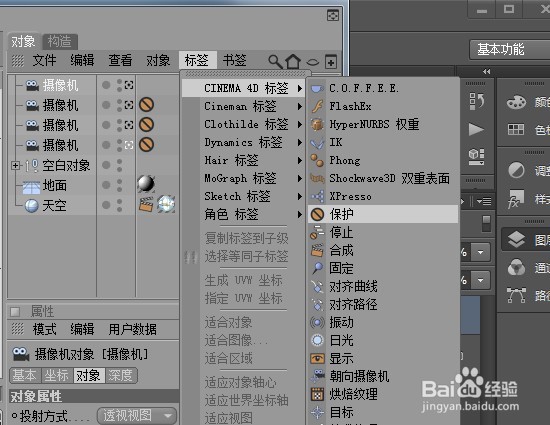550x425 pixels.
Task: Select the 空白对象 object
Action: point(66,165)
